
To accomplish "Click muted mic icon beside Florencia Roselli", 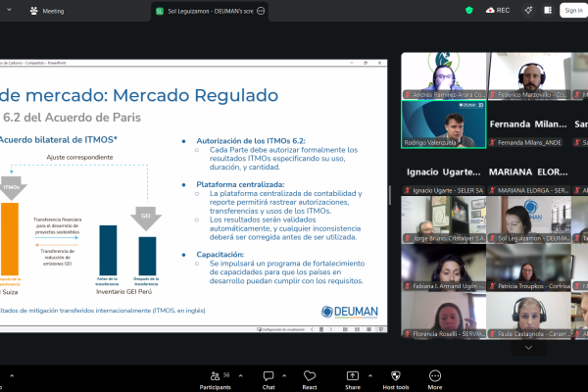I will pos(408,334).
